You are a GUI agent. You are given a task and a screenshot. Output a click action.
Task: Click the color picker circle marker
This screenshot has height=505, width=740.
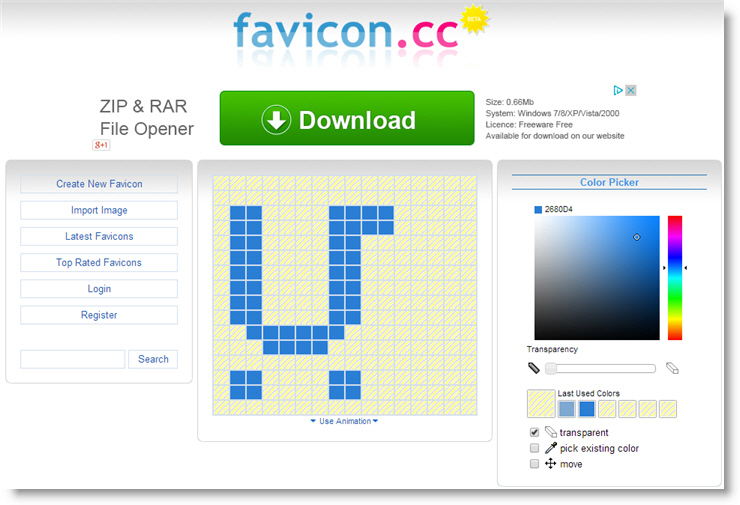637,237
